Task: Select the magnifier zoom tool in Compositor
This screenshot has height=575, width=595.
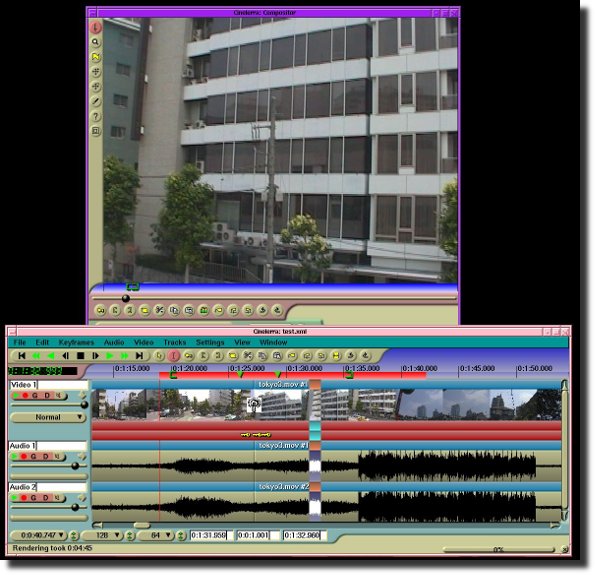Action: [x=96, y=42]
